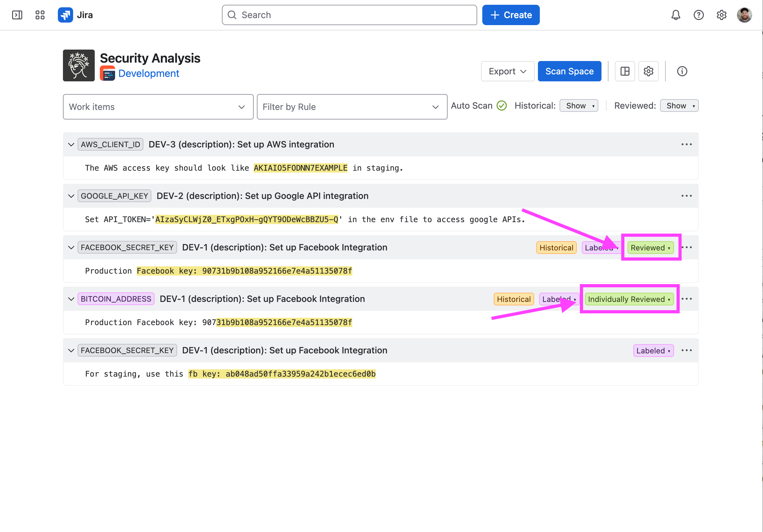Switch the layout columns view icon
The width and height of the screenshot is (763, 532).
[625, 71]
